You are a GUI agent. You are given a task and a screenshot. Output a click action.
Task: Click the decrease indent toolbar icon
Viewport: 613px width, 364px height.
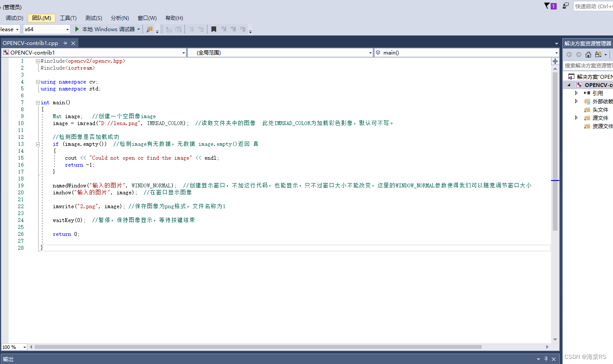(x=169, y=29)
